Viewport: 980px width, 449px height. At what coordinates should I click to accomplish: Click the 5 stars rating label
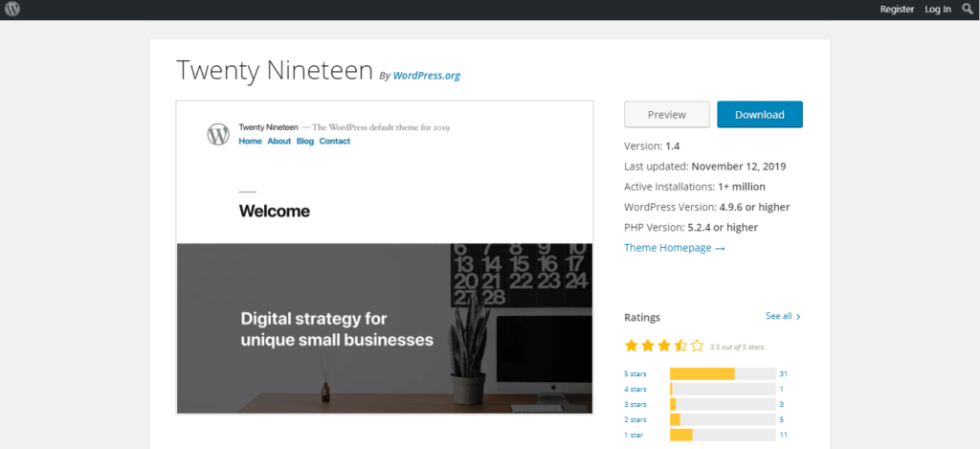tap(635, 374)
